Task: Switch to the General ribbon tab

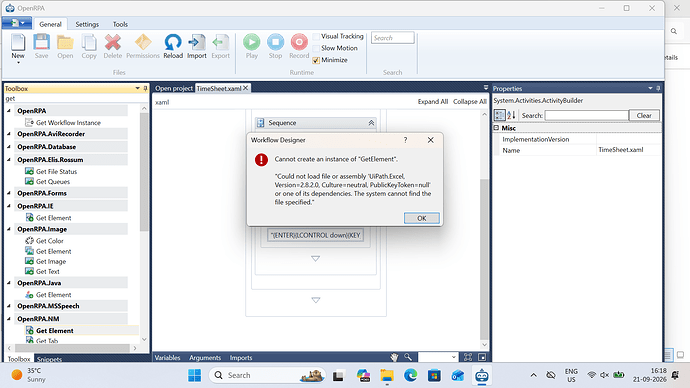Action: (x=50, y=24)
